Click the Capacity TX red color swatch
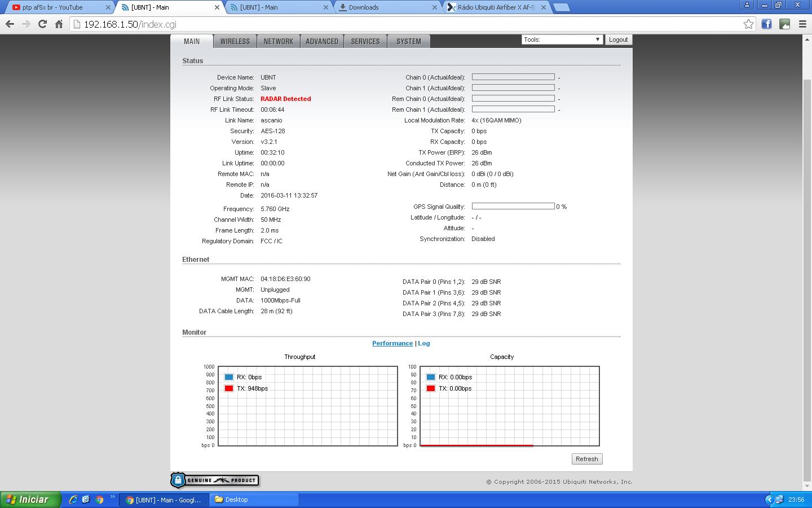Image resolution: width=812 pixels, height=508 pixels. (x=431, y=388)
